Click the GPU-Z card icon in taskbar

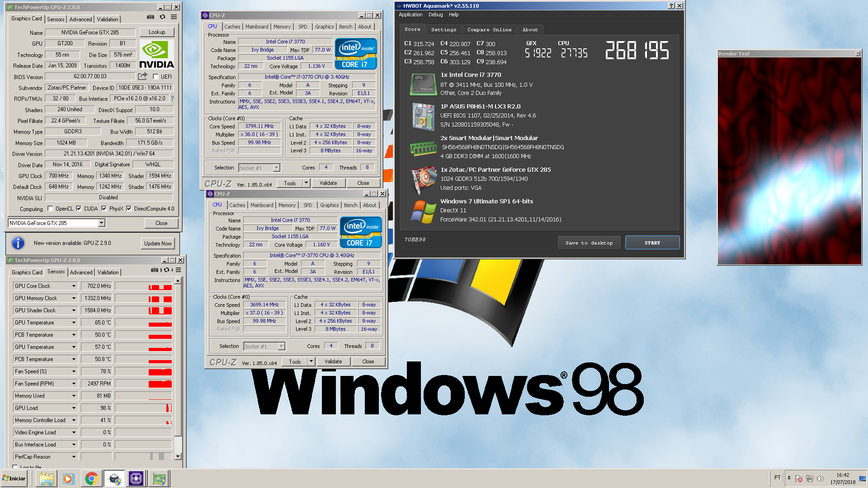tap(159, 479)
